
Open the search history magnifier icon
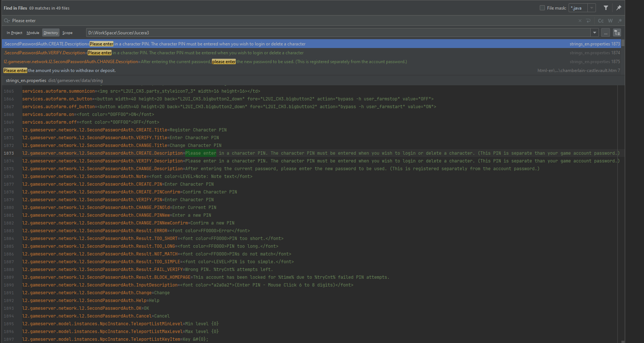7,21
